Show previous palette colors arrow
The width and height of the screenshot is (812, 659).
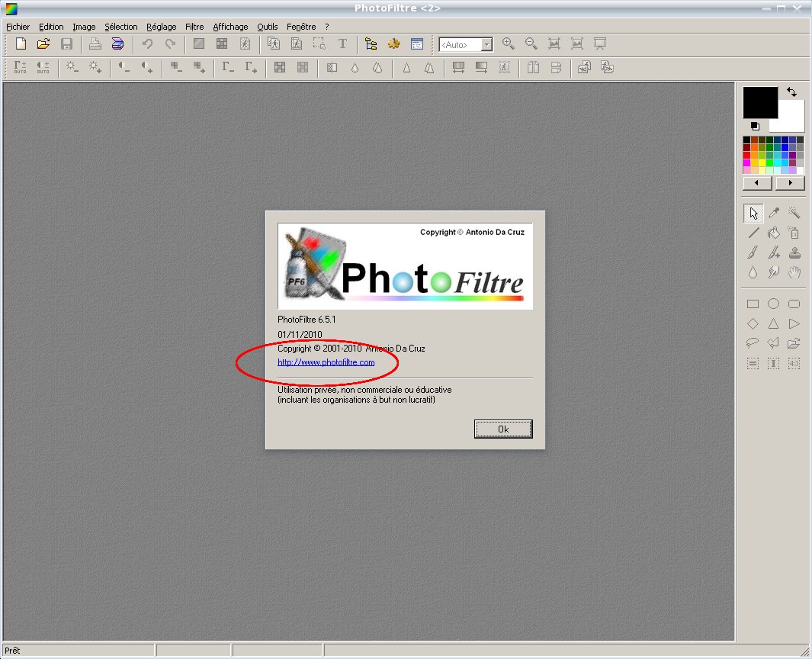coord(757,183)
